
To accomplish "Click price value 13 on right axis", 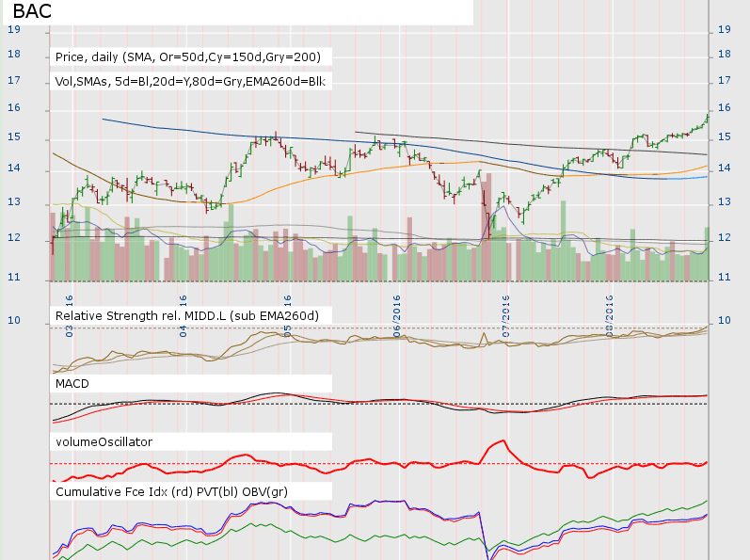I will pos(725,201).
